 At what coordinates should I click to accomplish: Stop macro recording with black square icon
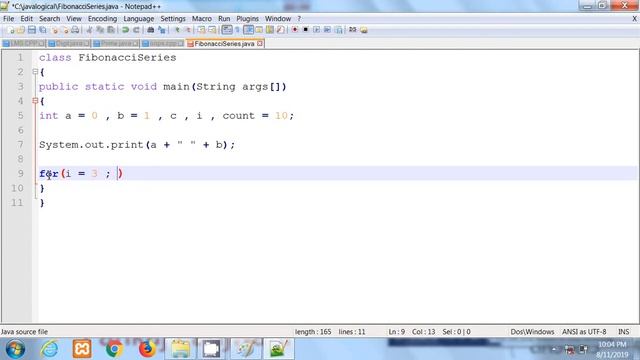(305, 30)
